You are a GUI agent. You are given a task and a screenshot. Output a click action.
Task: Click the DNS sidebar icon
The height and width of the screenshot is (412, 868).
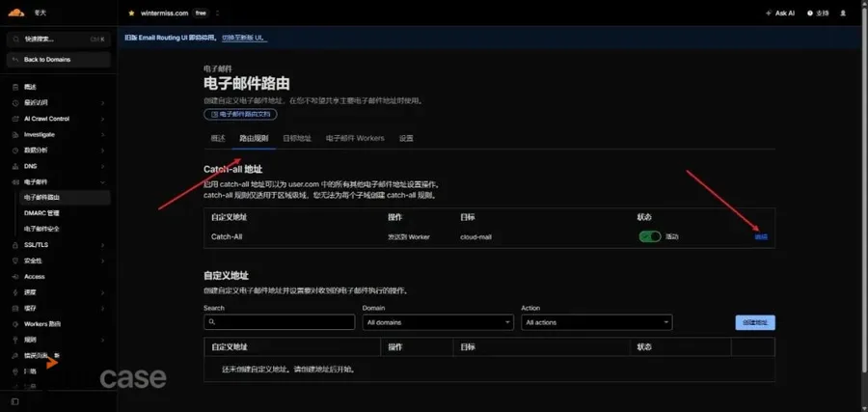pyautogui.click(x=14, y=166)
